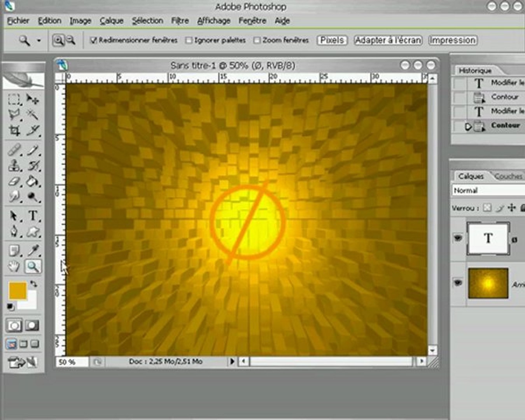525x420 pixels.
Task: Open the status bar info arrow menu
Action: (x=232, y=361)
